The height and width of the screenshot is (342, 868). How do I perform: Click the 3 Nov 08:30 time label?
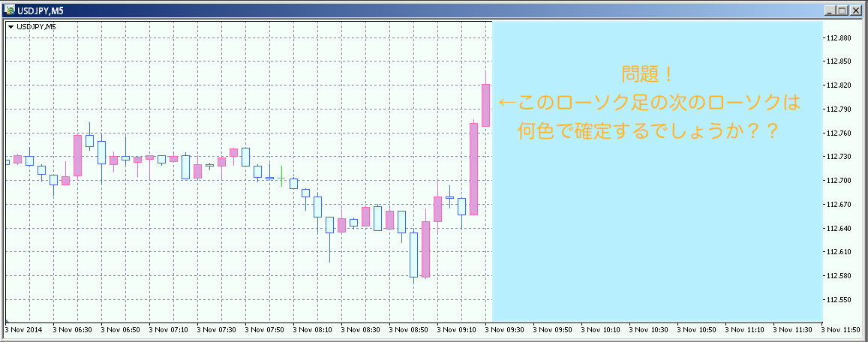[x=361, y=329]
